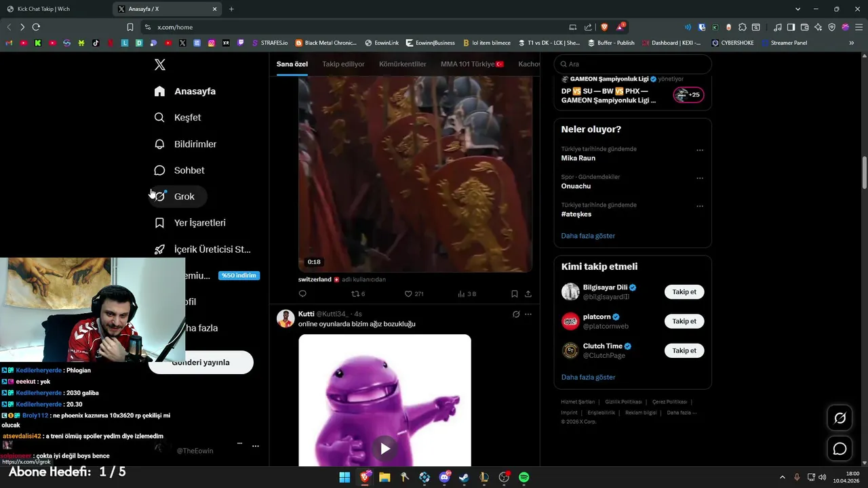The image size is (868, 488).
Task: Open the floating Grok button
Action: [840, 418]
